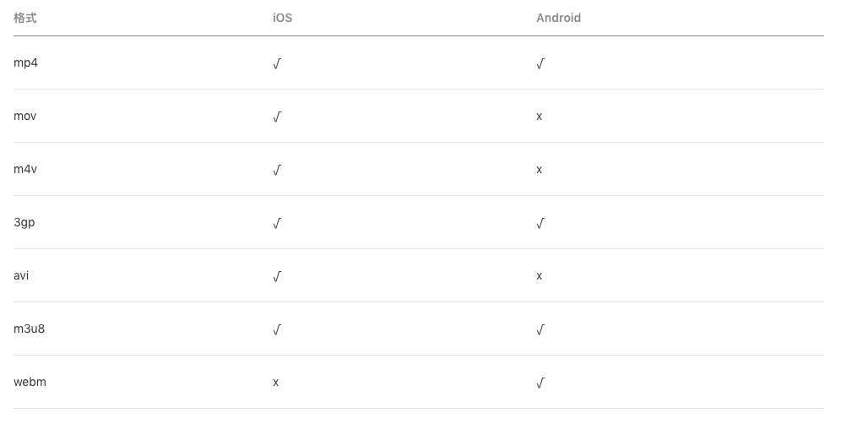Select the m4v format cell

coord(25,169)
